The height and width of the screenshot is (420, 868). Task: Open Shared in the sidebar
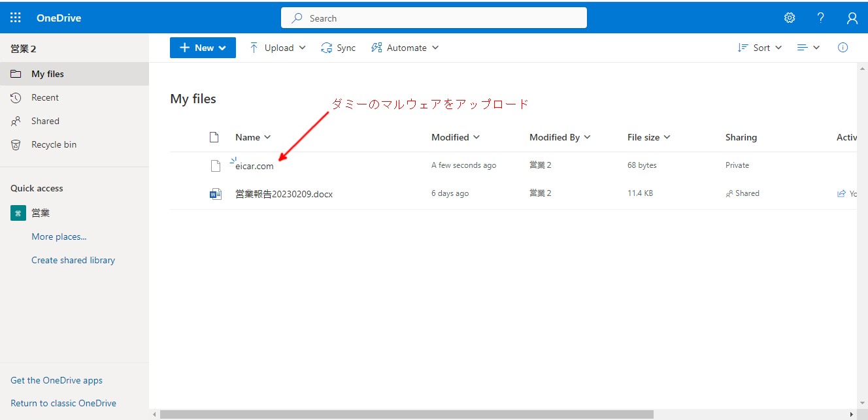click(x=75, y=121)
